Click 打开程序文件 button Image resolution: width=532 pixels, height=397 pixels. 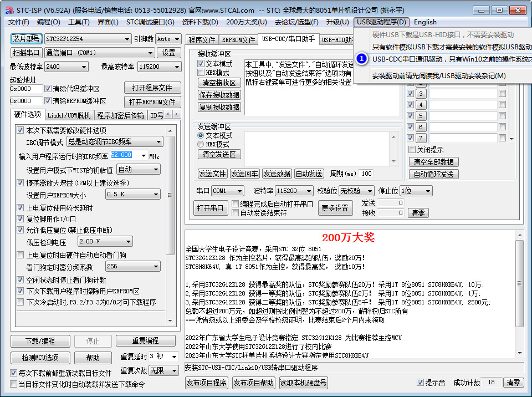pos(152,88)
